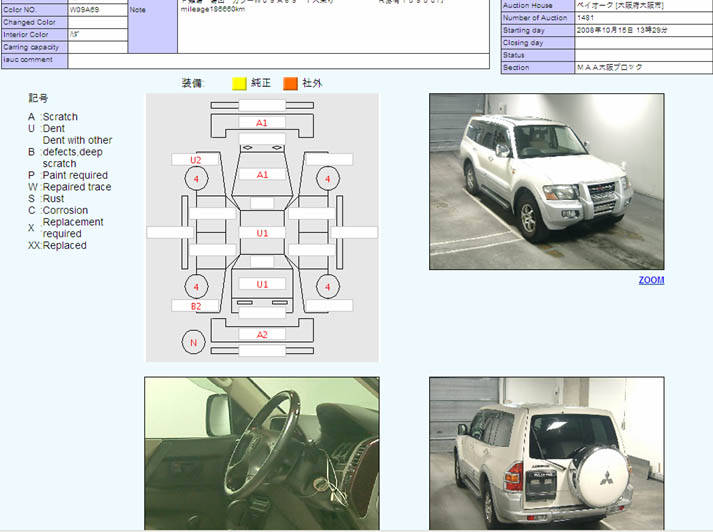
Task: Open the steering wheel interior photo
Action: click(x=262, y=453)
